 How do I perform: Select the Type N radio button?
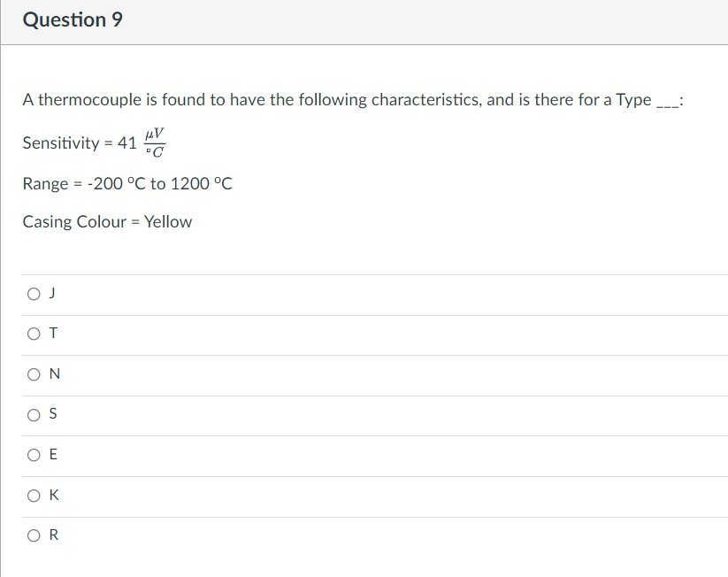tap(33, 373)
